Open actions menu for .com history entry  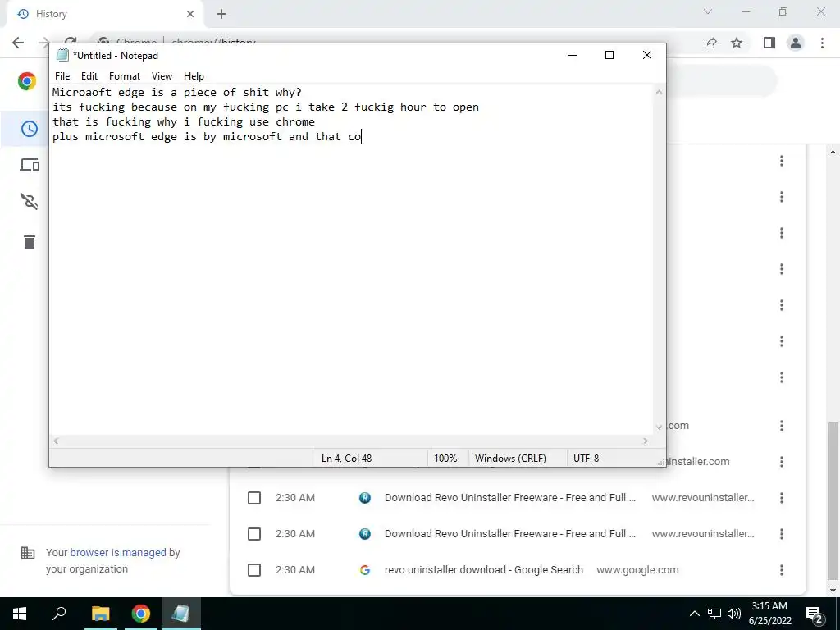point(782,426)
